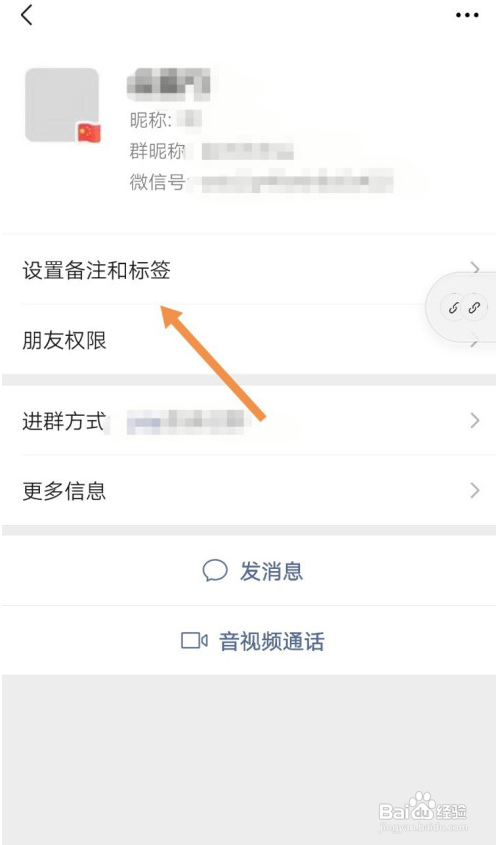Start a call via 音视频通话

click(248, 641)
